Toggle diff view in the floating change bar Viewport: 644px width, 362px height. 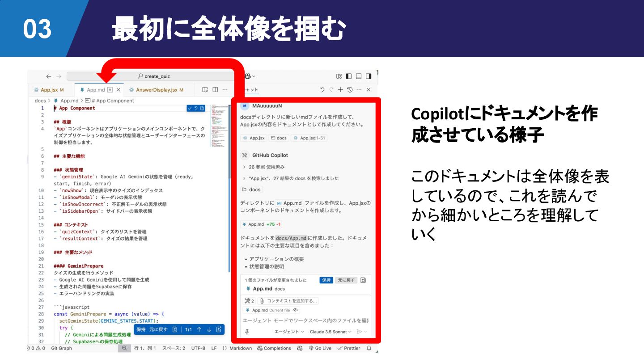tap(175, 329)
